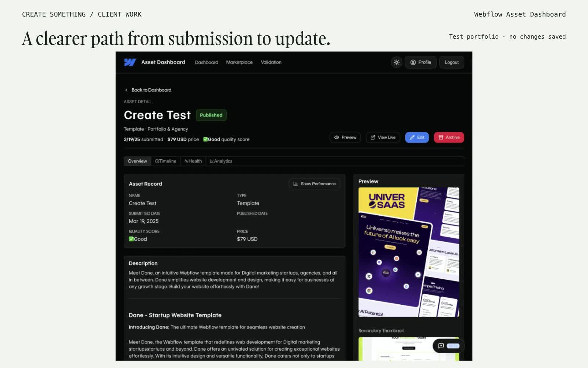The height and width of the screenshot is (368, 588).
Task: Click the red Archive button
Action: 449,137
